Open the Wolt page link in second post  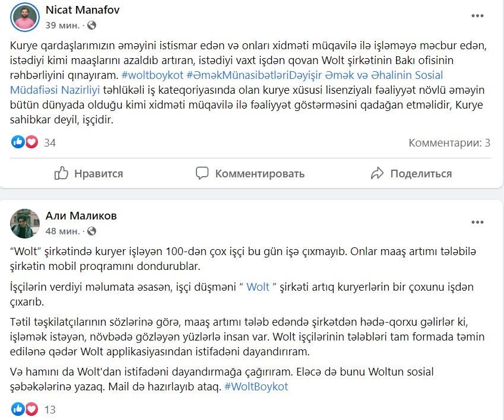[258, 287]
